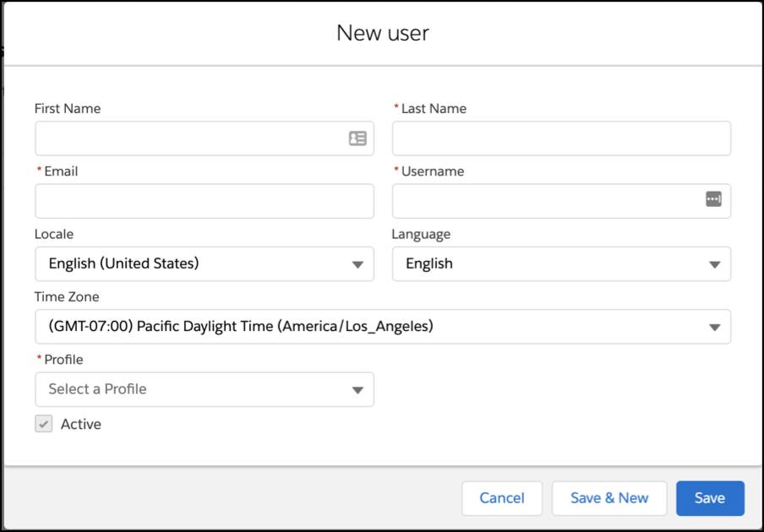Cancel the new user dialog

(502, 498)
